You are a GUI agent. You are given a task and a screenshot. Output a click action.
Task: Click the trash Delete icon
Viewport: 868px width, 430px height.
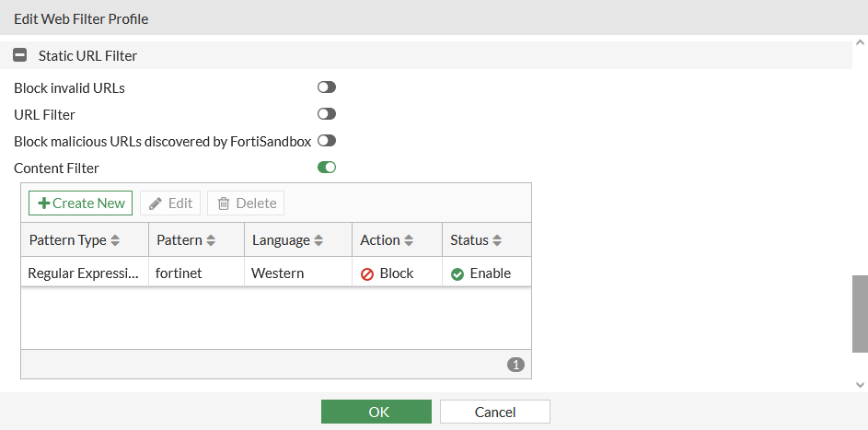pos(224,203)
